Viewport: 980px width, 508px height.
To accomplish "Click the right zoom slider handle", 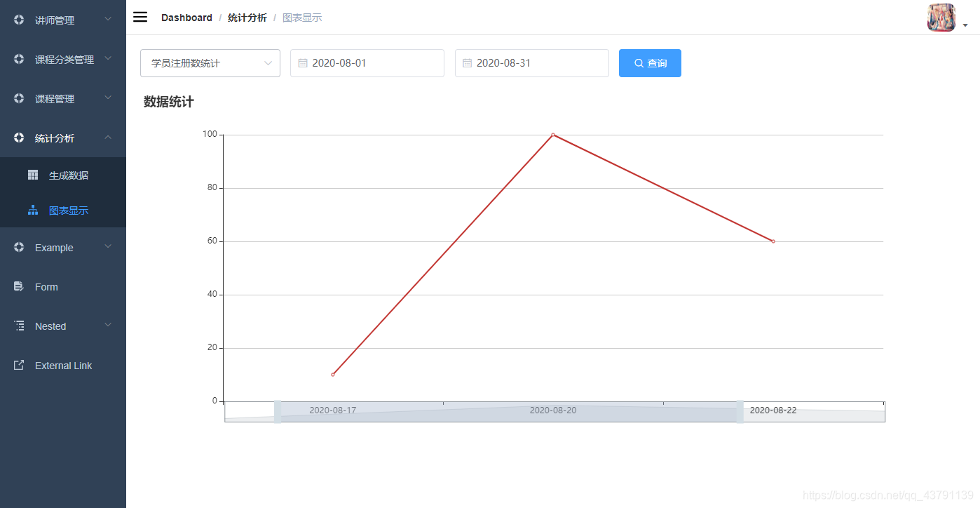I will 740,412.
